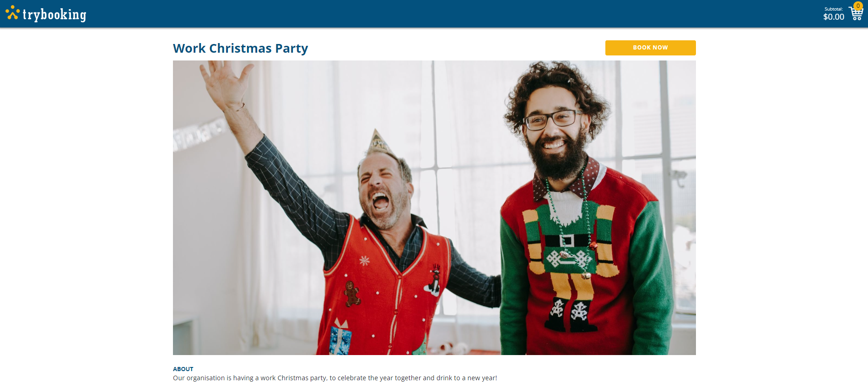
Task: Click the Subtotal label in header
Action: (x=834, y=9)
